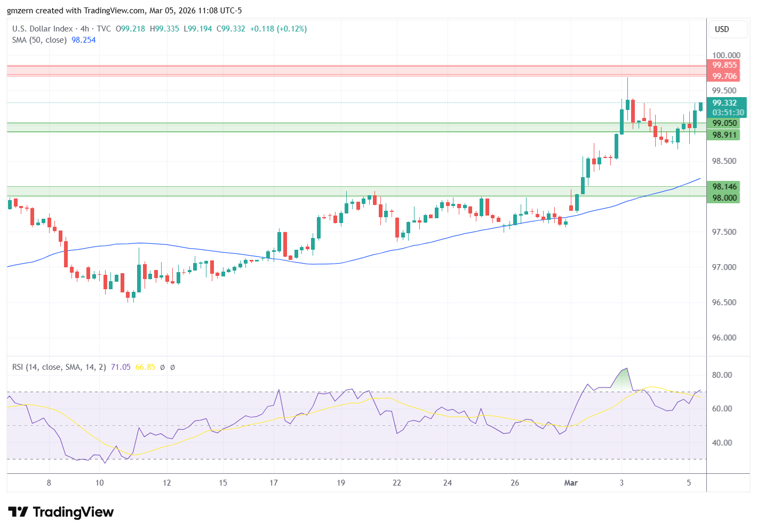Click the SMA value 98.254
757x532 pixels.
pos(84,40)
